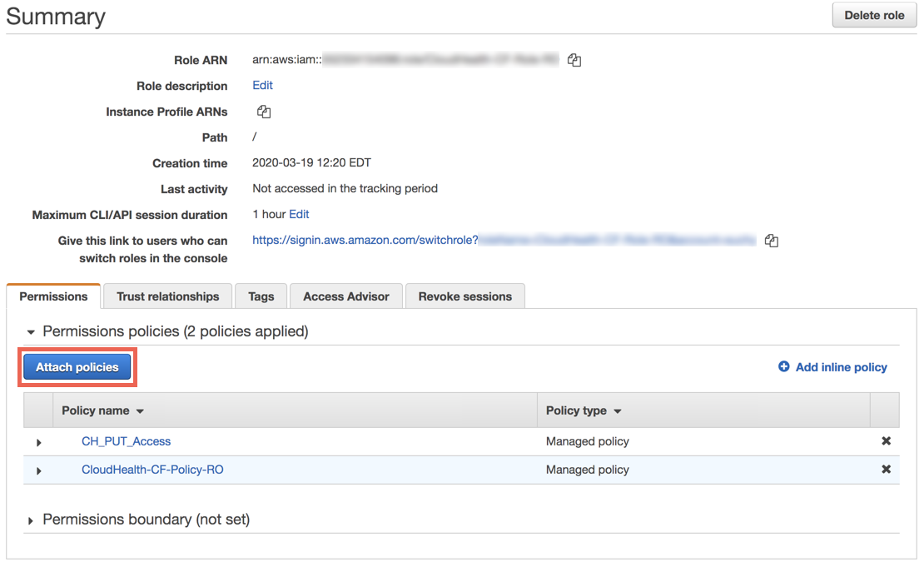Click the Add inline policy plus icon
The height and width of the screenshot is (567, 924).
783,366
